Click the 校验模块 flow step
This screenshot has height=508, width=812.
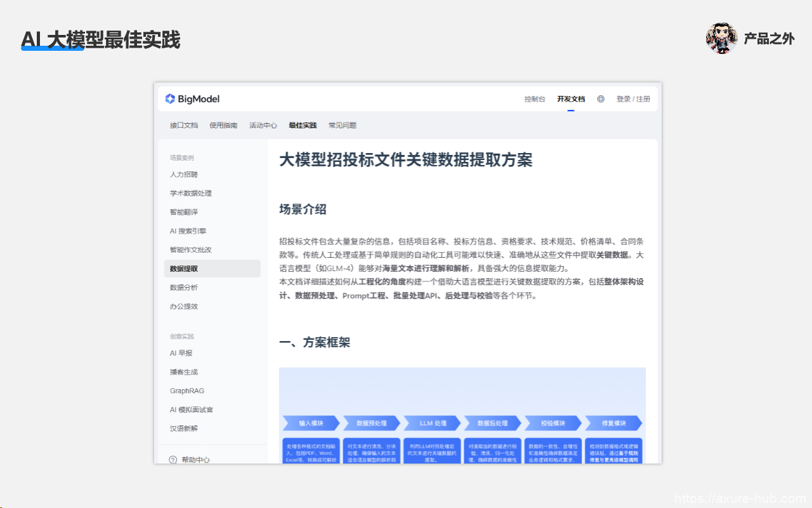[553, 423]
